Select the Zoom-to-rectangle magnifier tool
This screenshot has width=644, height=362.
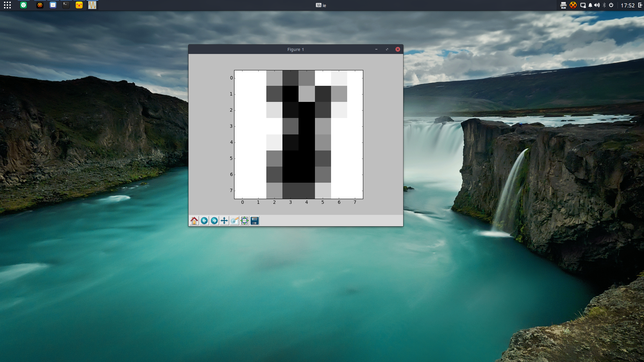coord(234,221)
